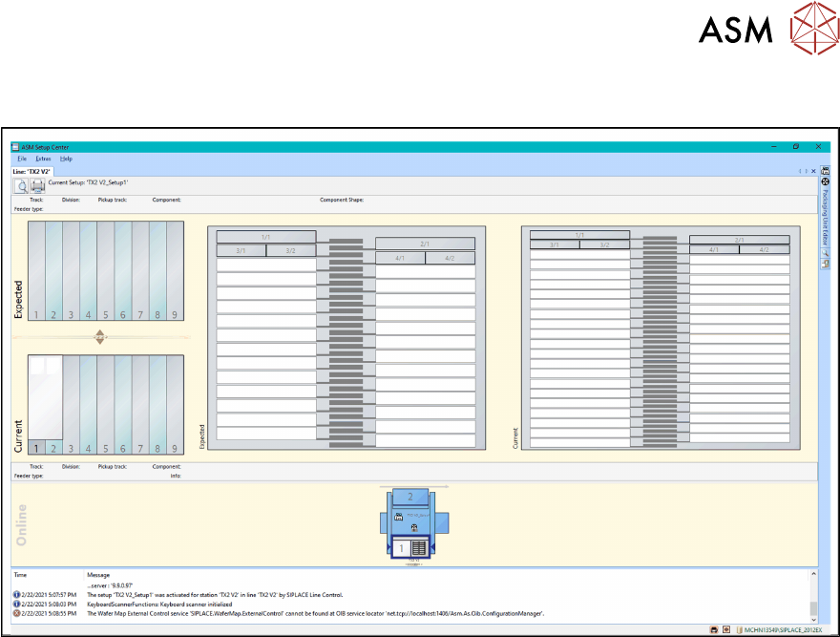Click the printer icon in toolbar
840x637 pixels.
click(38, 186)
